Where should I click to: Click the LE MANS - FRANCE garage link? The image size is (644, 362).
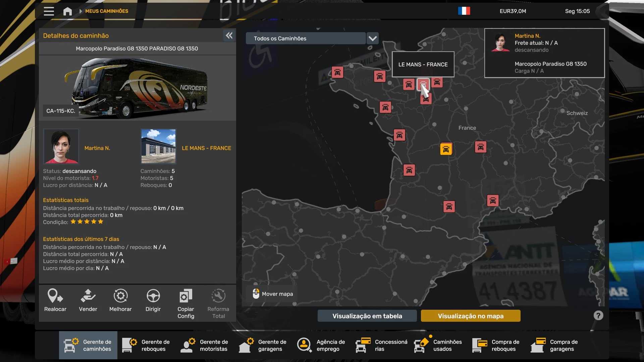click(x=206, y=148)
